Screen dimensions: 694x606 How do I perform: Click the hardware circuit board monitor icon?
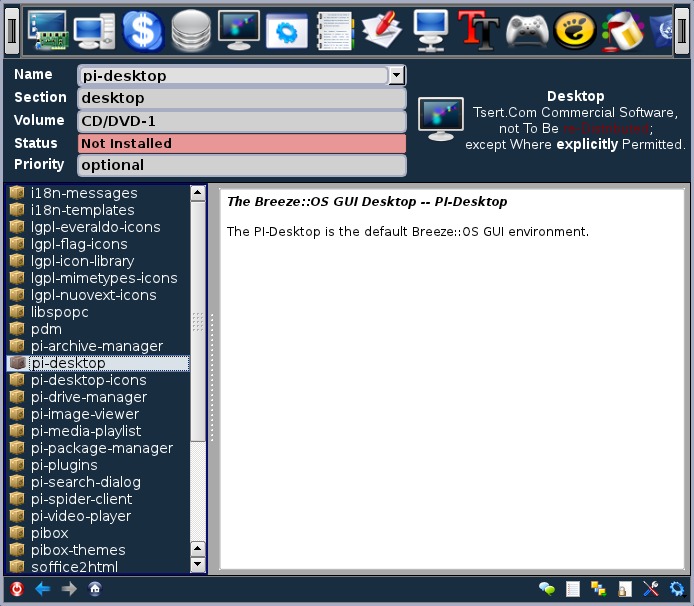[x=46, y=30]
